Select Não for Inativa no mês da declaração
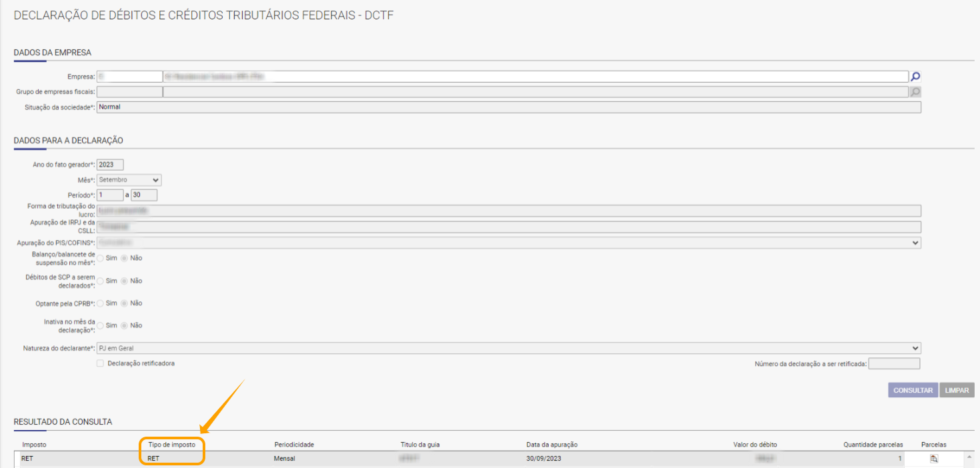The width and height of the screenshot is (980, 468). tap(124, 325)
